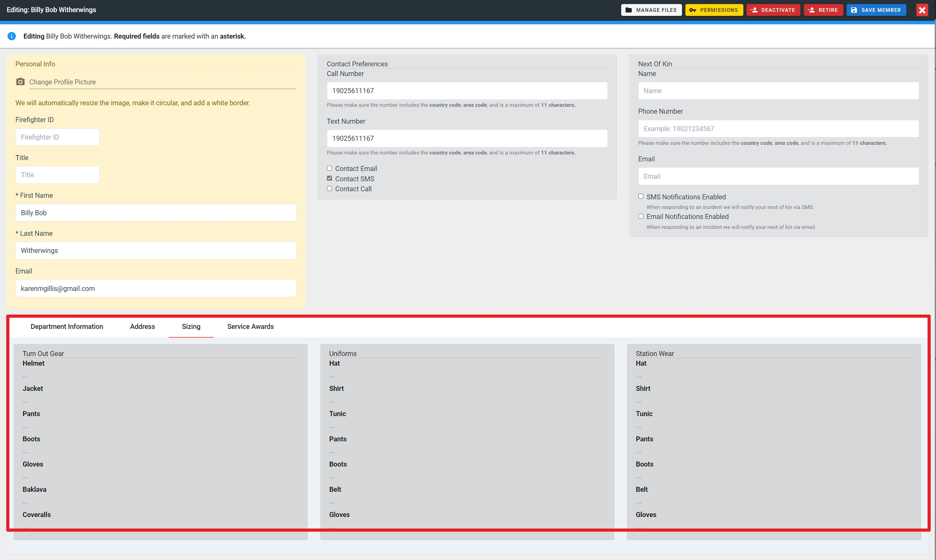Open Permissions with key icon
The height and width of the screenshot is (560, 936).
(714, 10)
